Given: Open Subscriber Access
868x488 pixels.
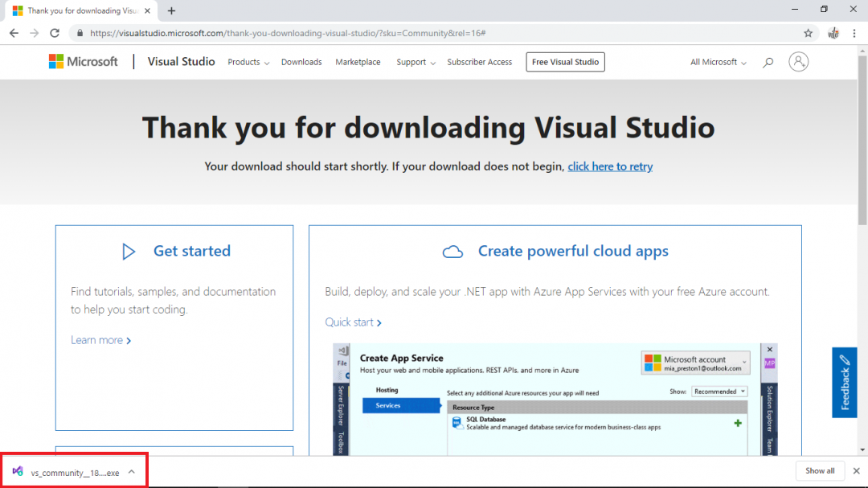Looking at the screenshot, I should [x=479, y=62].
